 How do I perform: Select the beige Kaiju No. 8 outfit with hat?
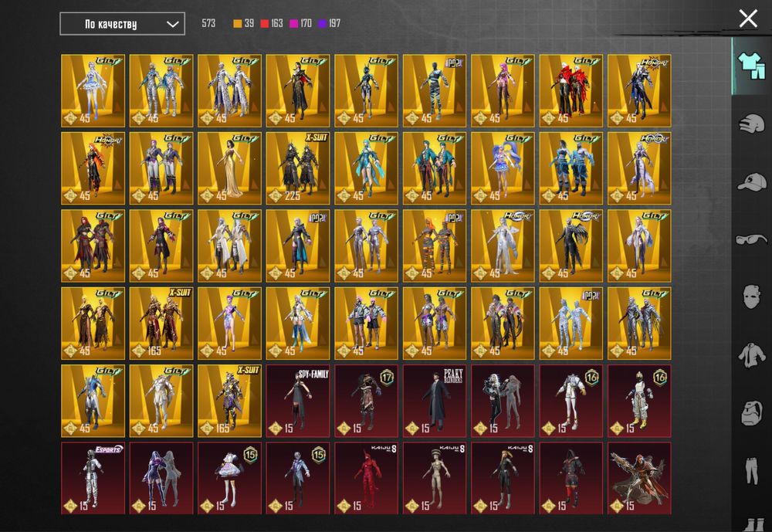pos(434,478)
